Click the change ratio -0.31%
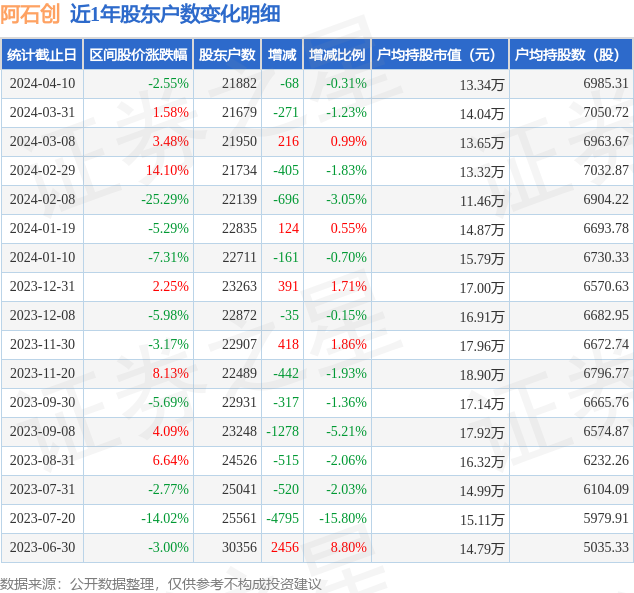 tap(347, 83)
